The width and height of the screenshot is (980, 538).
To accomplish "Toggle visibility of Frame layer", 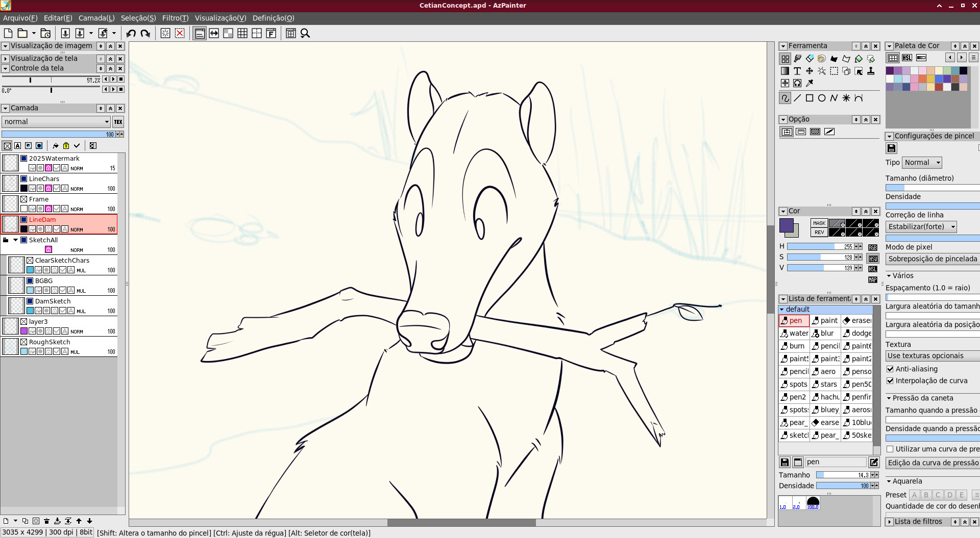I will tap(23, 199).
